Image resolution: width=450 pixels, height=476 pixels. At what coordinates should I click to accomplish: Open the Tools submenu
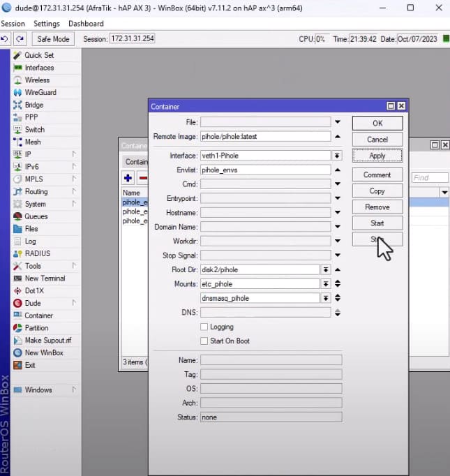74,266
